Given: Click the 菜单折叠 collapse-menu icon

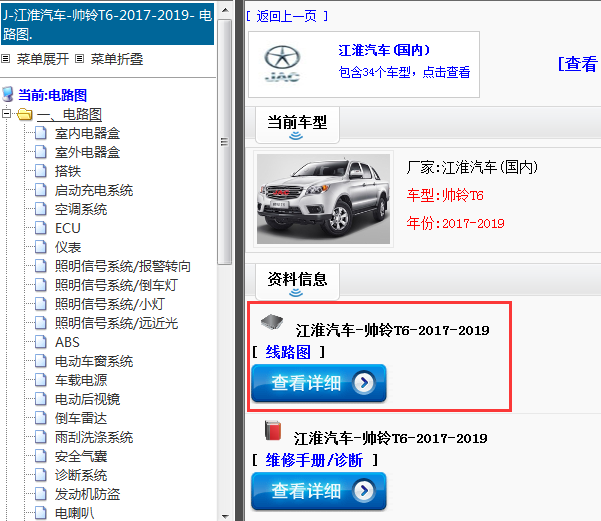Looking at the screenshot, I should tap(79, 59).
